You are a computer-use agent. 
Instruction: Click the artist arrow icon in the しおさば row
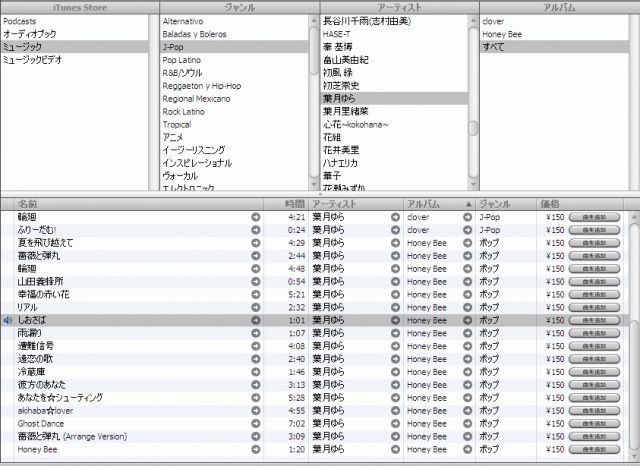pos(395,320)
